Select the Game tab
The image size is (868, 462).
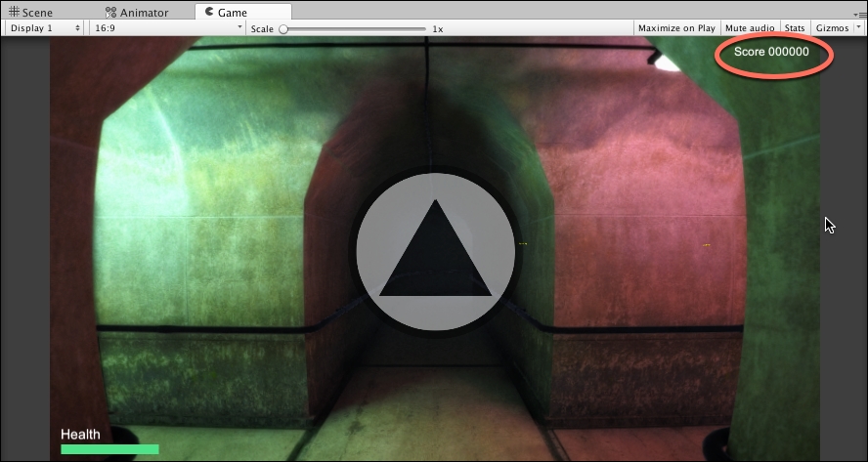[243, 12]
